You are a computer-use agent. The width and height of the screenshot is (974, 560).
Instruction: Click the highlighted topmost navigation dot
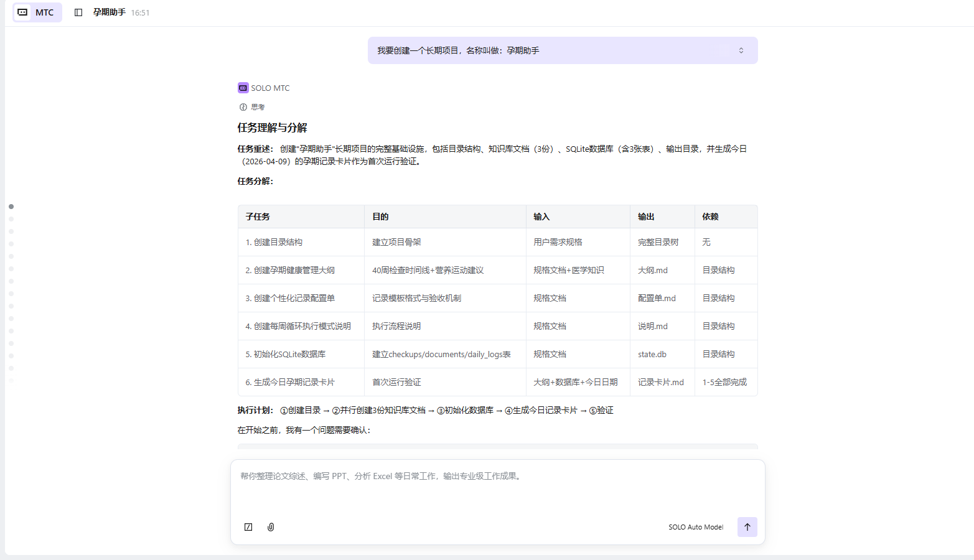click(11, 207)
